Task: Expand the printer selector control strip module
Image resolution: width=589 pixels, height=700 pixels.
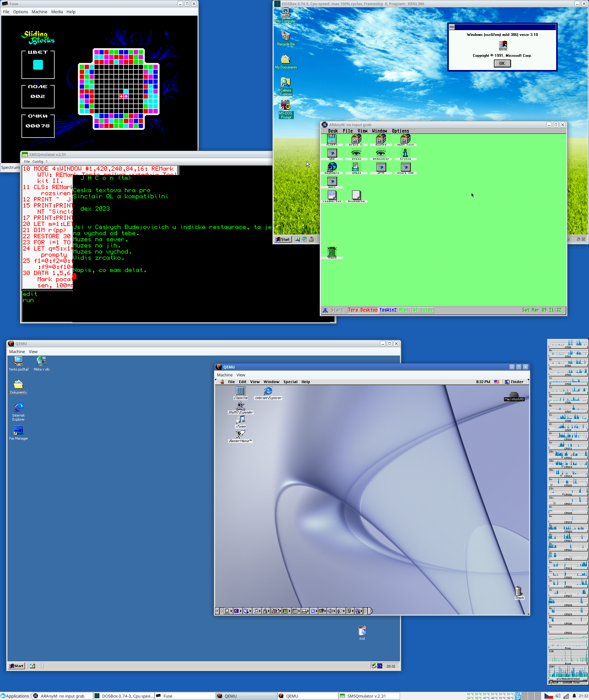Action: [306, 611]
